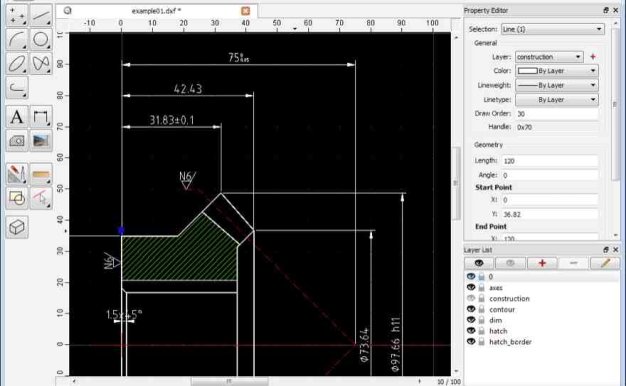The image size is (626, 386).
Task: Hide the hatch layer
Action: [471, 331]
